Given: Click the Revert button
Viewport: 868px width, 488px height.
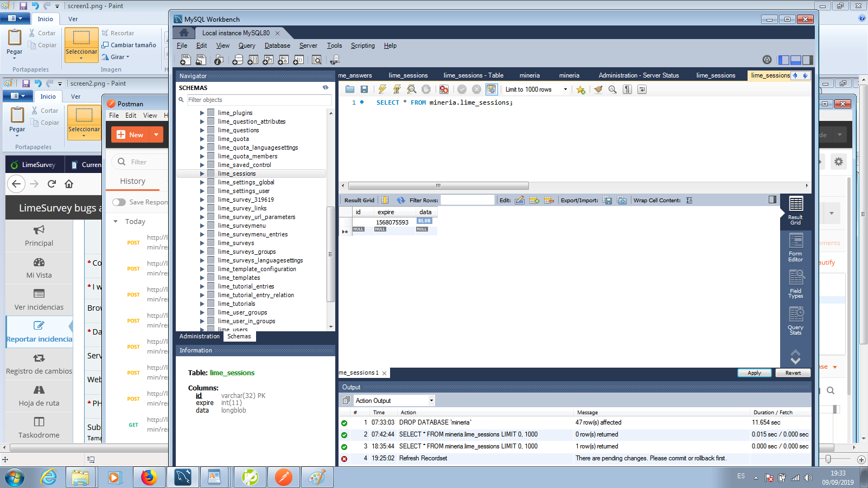Looking at the screenshot, I should point(793,373).
